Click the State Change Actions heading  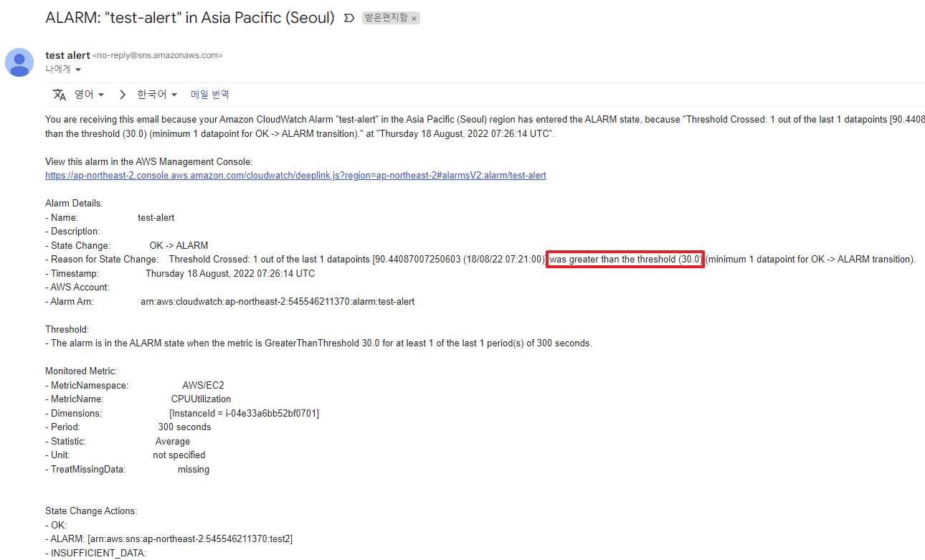pos(91,511)
